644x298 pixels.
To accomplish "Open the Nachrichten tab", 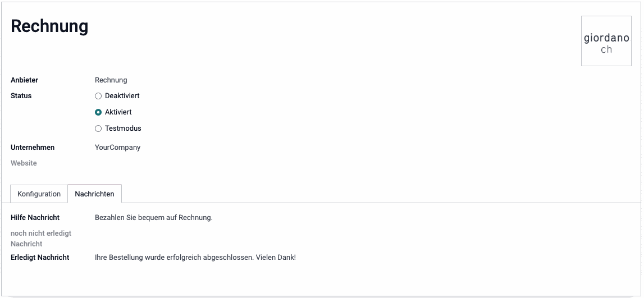I will (x=94, y=194).
